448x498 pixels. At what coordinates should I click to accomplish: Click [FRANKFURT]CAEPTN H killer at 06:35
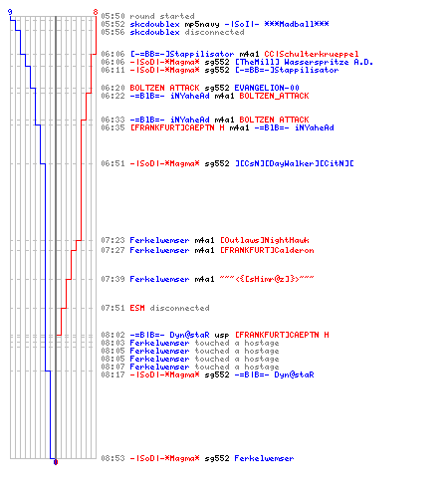coord(177,127)
